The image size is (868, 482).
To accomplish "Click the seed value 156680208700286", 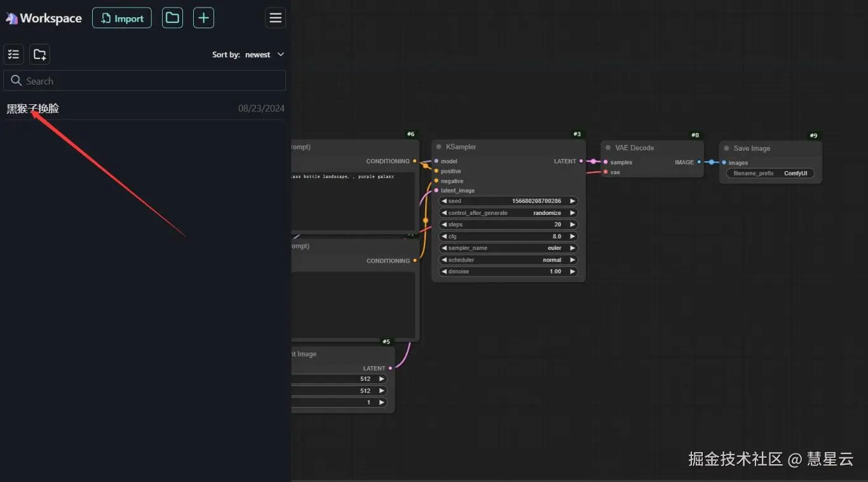I will coord(536,201).
